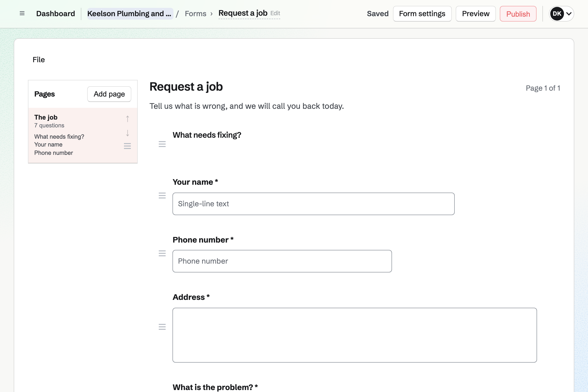588x392 pixels.
Task: Open the hamburger navigation menu
Action: click(x=22, y=13)
